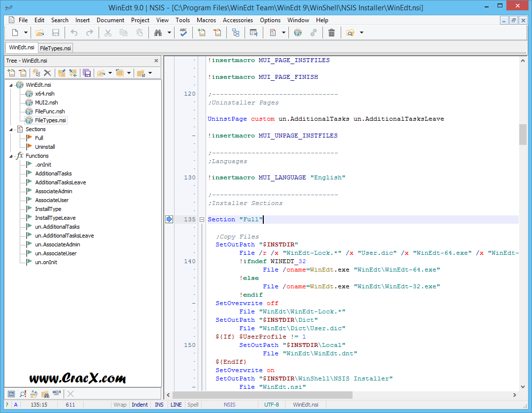The height and width of the screenshot is (413, 532).
Task: Open the Accessories menu
Action: pyautogui.click(x=238, y=20)
